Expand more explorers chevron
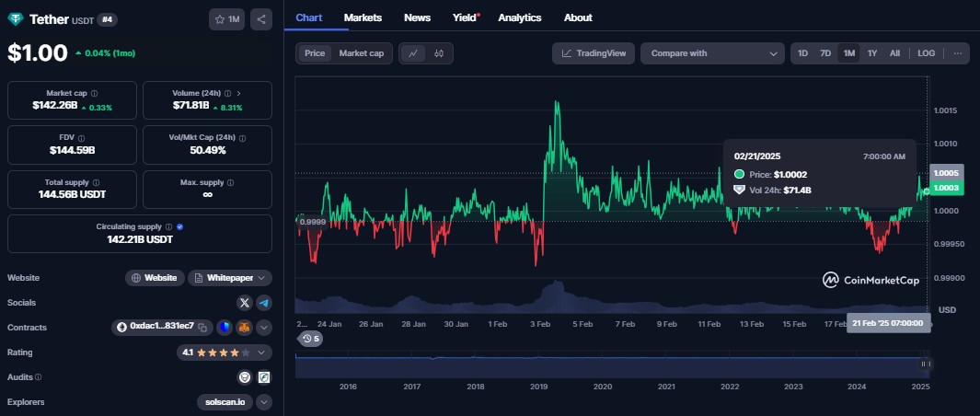The image size is (980, 416). coord(264,402)
